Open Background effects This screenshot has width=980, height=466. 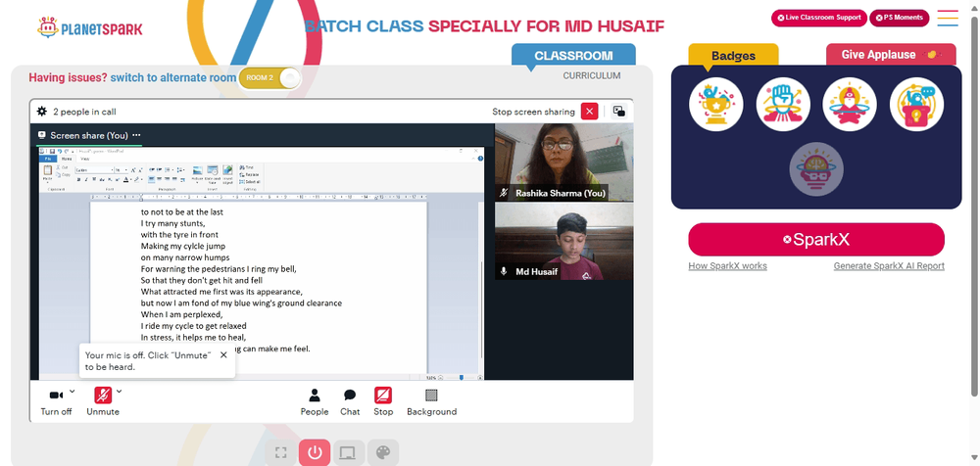tap(431, 401)
